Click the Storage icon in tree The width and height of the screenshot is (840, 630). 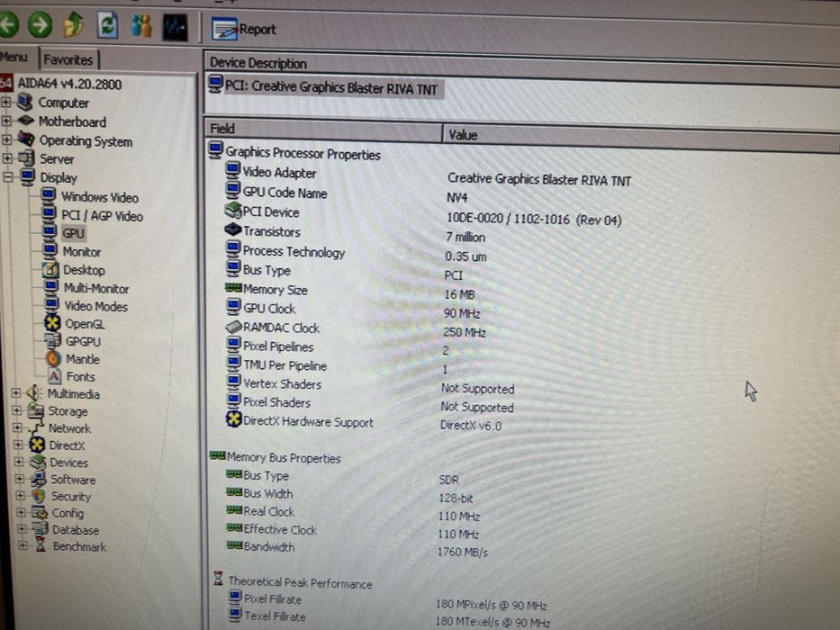(36, 410)
